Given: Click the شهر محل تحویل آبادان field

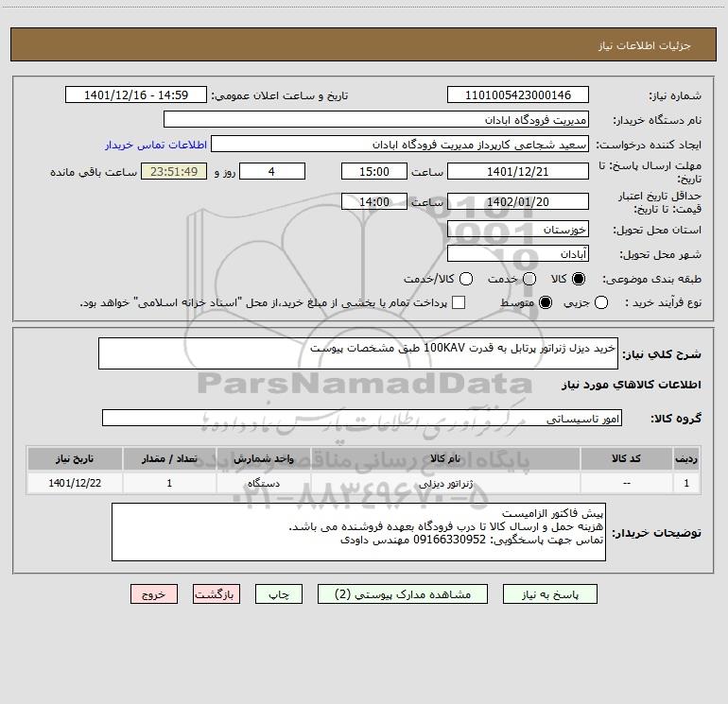Looking at the screenshot, I should click(x=518, y=254).
